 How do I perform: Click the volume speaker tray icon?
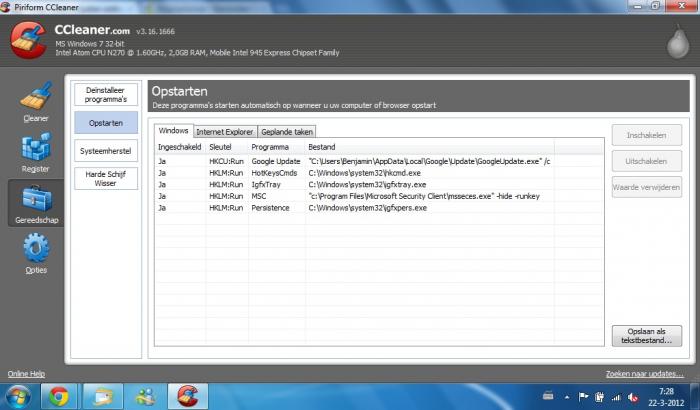633,397
